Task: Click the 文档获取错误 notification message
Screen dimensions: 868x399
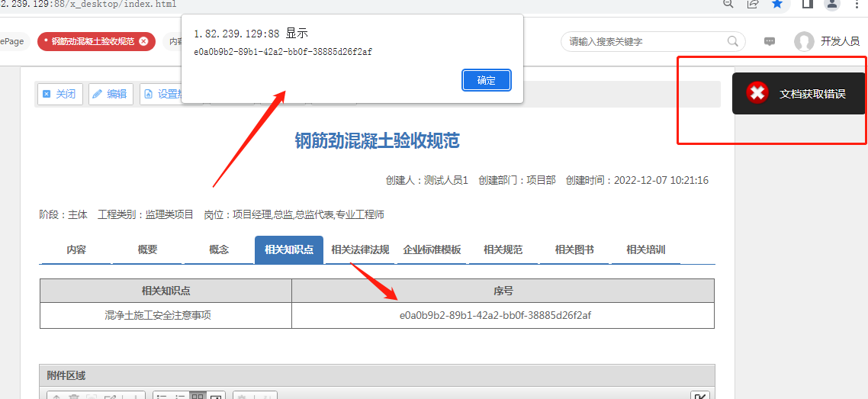Action: pyautogui.click(x=812, y=94)
